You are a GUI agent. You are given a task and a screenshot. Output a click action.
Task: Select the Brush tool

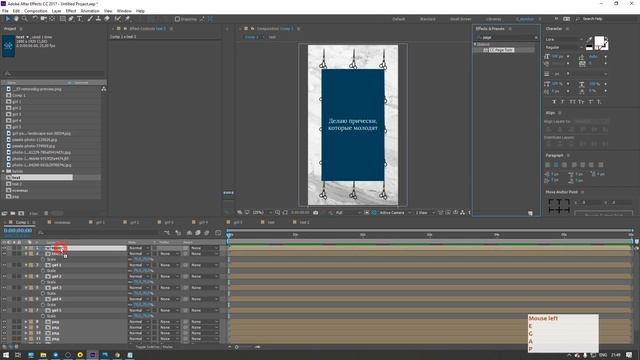pos(90,19)
